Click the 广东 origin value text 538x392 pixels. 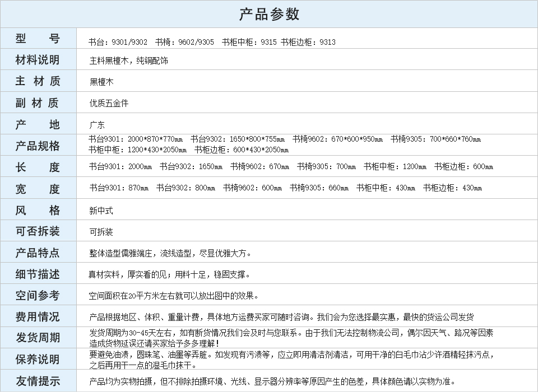pos(97,125)
